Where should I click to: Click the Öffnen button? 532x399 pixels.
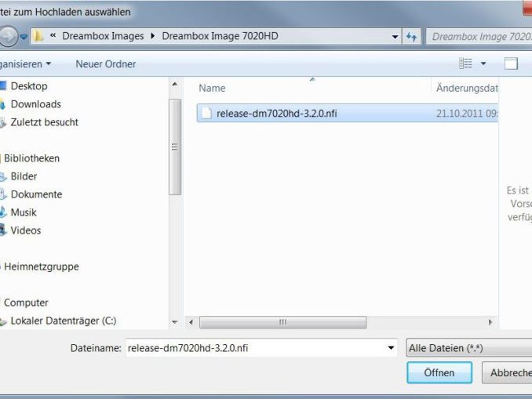439,372
